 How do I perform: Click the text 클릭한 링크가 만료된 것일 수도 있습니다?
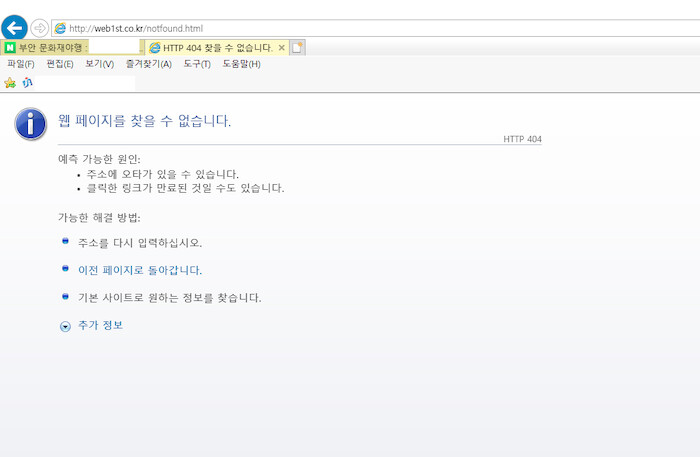tap(185, 188)
